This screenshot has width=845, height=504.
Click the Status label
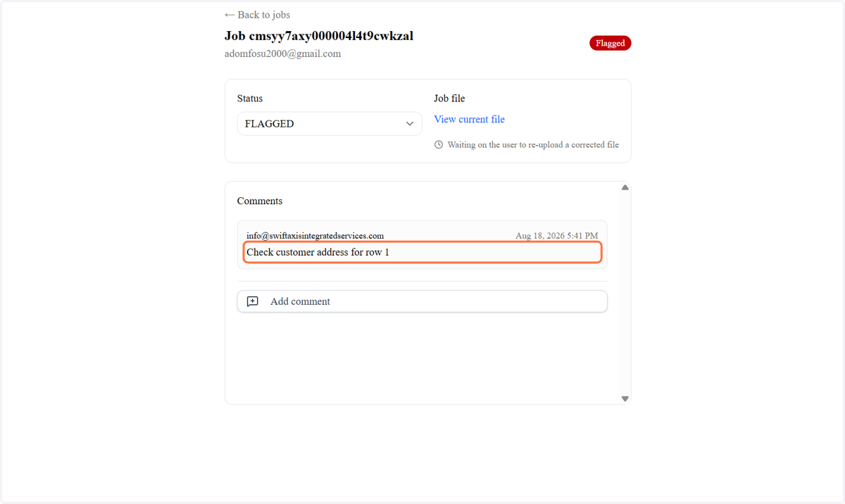pyautogui.click(x=250, y=99)
